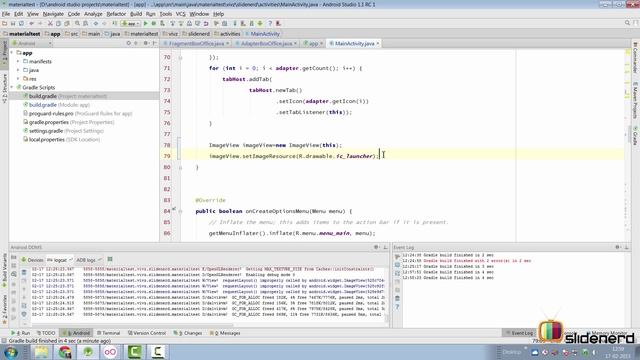
Task: Open the Run tool window button
Action: 21,333
